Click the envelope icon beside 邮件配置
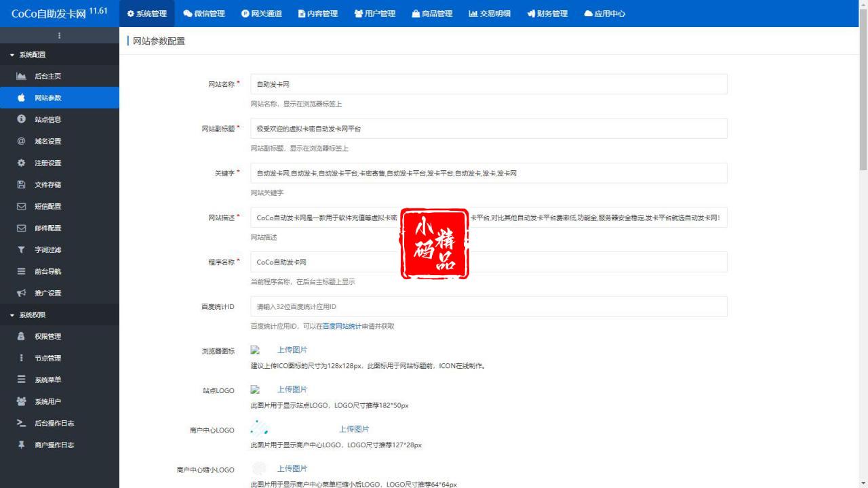Viewport: 868px width, 488px height. (x=21, y=228)
